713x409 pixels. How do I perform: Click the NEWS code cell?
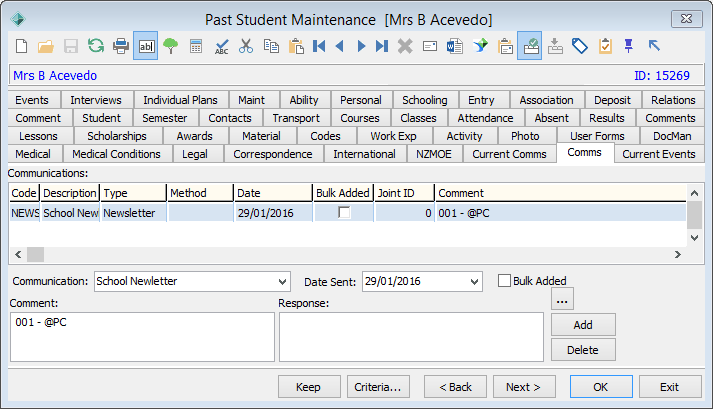click(25, 213)
